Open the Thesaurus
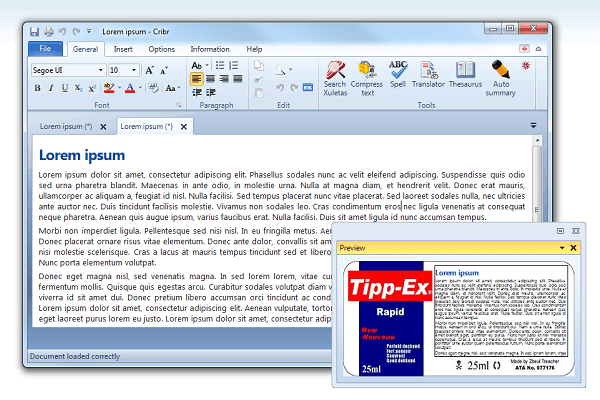Image resolution: width=600 pixels, height=400 pixels. [x=465, y=73]
